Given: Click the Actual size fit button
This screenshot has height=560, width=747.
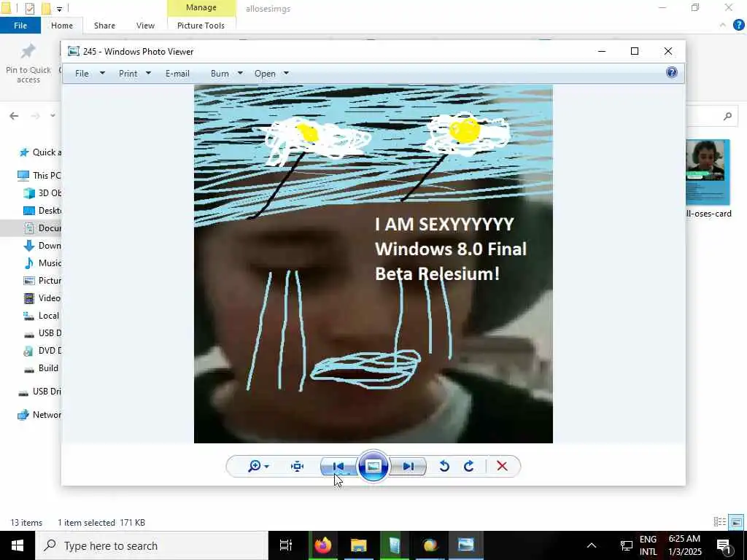Looking at the screenshot, I should coord(298,466).
